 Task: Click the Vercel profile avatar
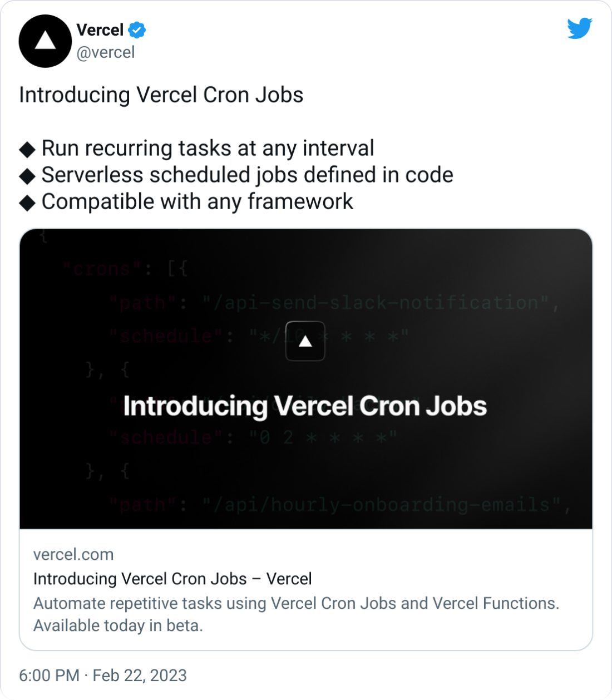point(45,41)
